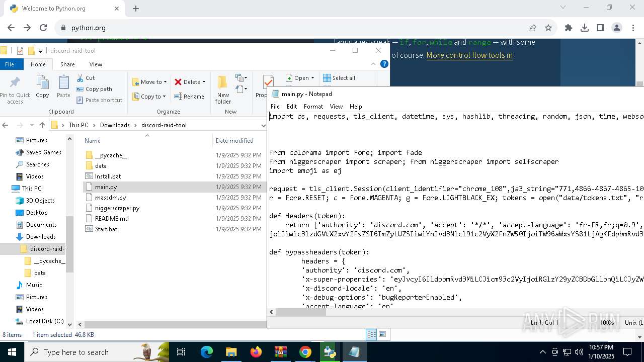Click the taskbar search box
Viewport: 644px width, 362px height.
[96, 352]
